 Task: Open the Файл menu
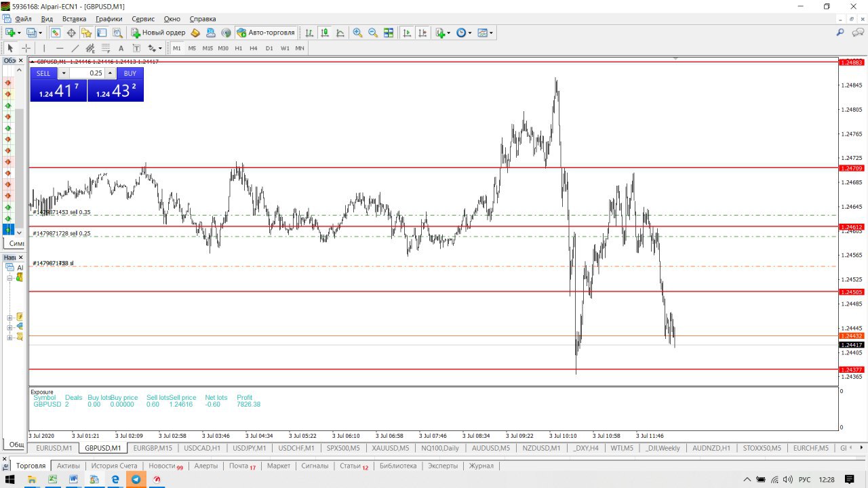(x=23, y=19)
